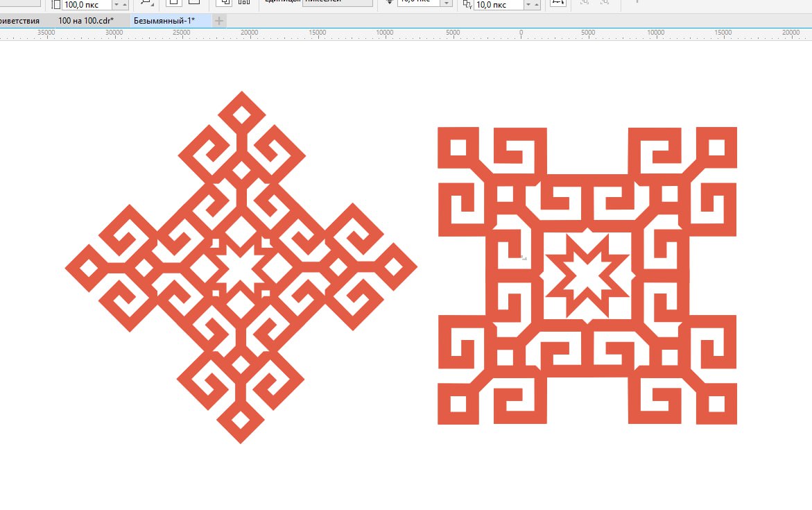Select the landscape page orientation icon
The height and width of the screenshot is (510, 812).
[194, 3]
